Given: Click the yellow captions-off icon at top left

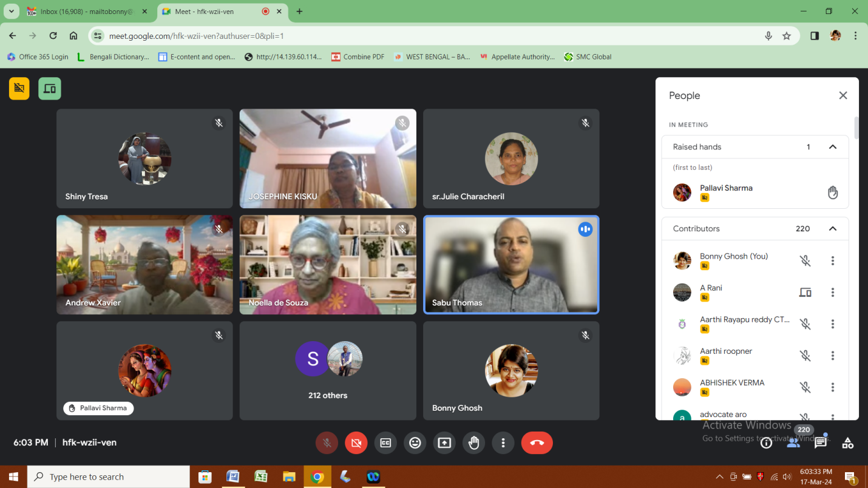Looking at the screenshot, I should coord(19,89).
